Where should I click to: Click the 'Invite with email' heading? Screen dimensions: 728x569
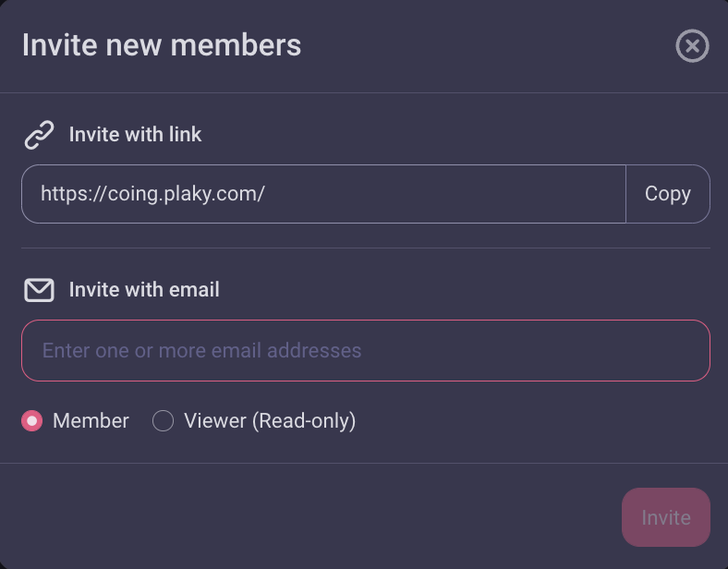click(x=144, y=290)
